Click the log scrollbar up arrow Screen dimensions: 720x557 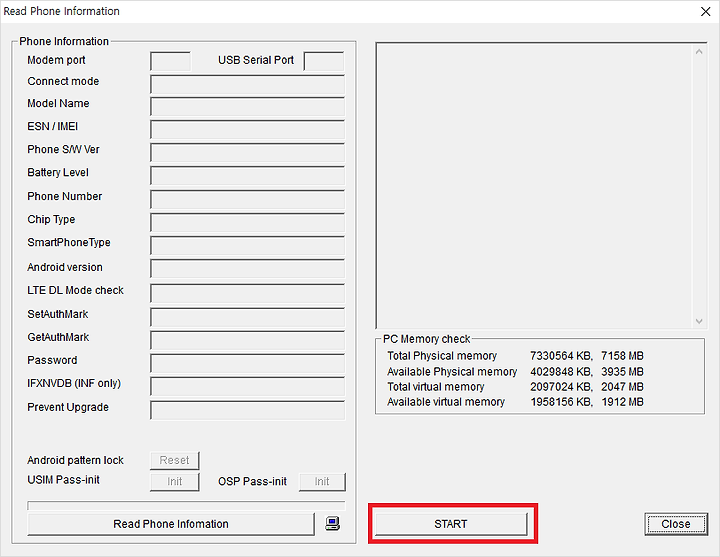click(699, 52)
